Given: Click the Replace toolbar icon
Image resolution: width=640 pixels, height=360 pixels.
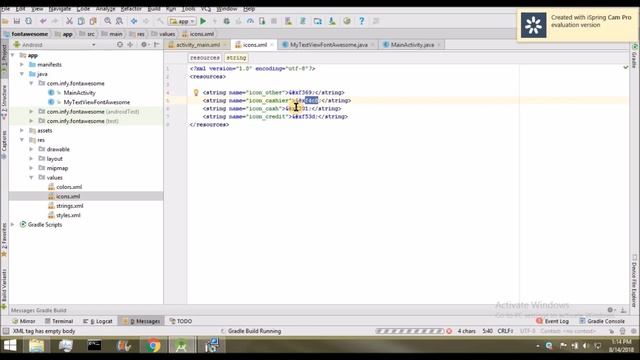Looking at the screenshot, I should (119, 21).
